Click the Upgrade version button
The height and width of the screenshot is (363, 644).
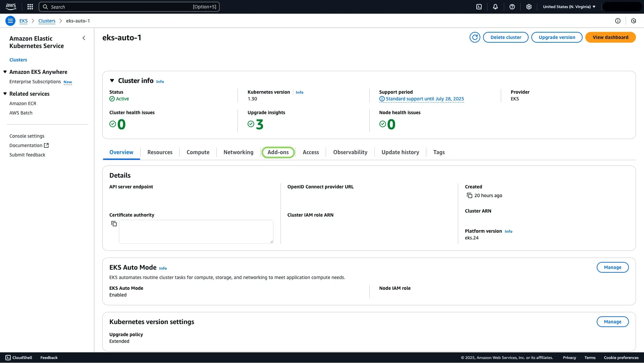557,37
